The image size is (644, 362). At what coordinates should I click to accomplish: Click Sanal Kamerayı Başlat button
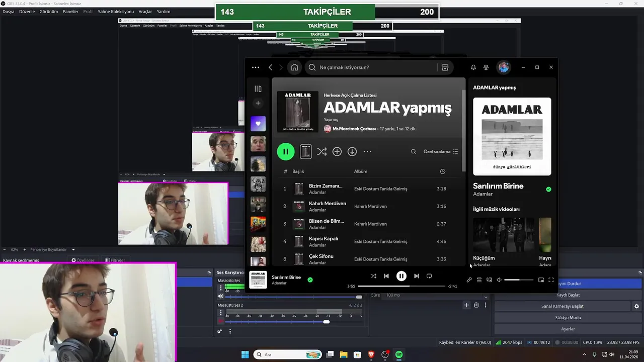pos(562,306)
